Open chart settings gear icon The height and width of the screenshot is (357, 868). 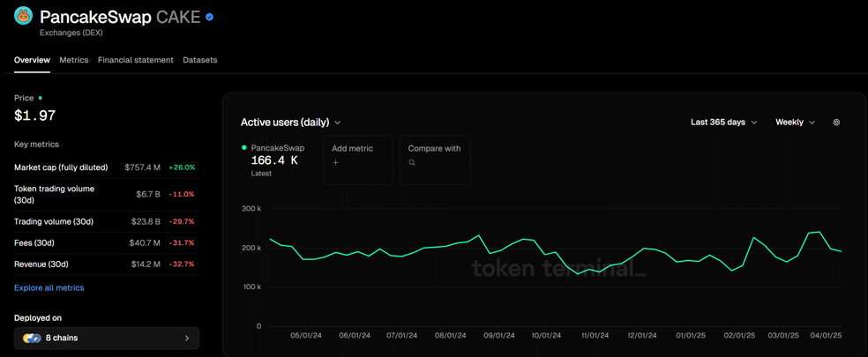click(x=836, y=123)
